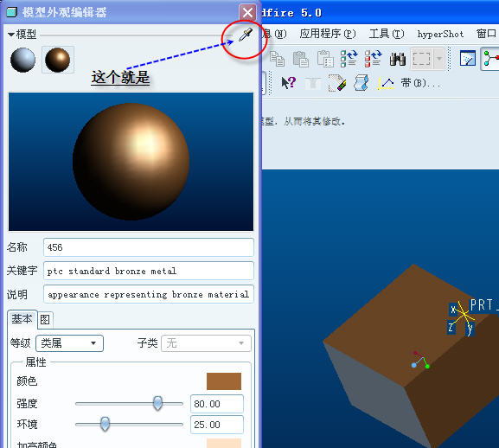This screenshot has width=499, height=448.
Task: Click the eraser-pencil edit toolbar icon
Action: [337, 83]
